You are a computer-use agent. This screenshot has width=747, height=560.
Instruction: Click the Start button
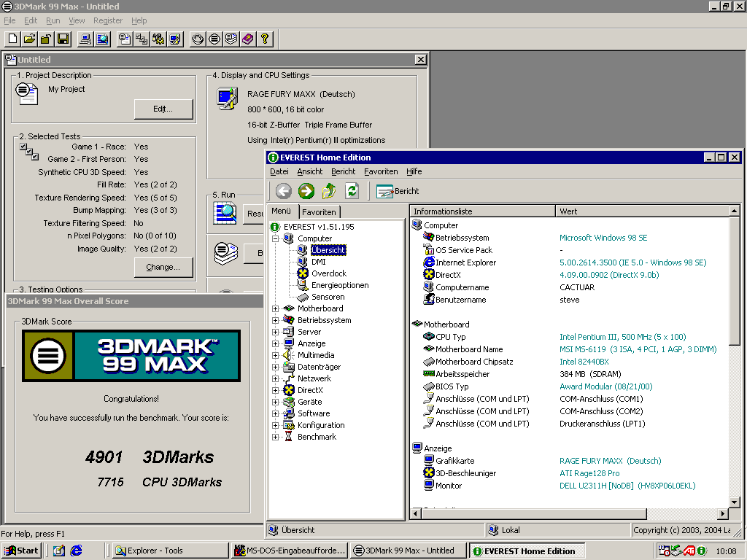tap(21, 551)
